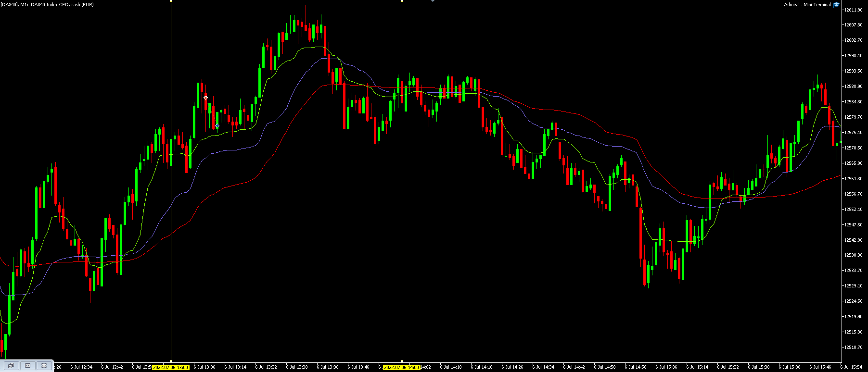The image size is (868, 372).
Task: Click the red sell arrow trade marker
Action: pos(206,98)
